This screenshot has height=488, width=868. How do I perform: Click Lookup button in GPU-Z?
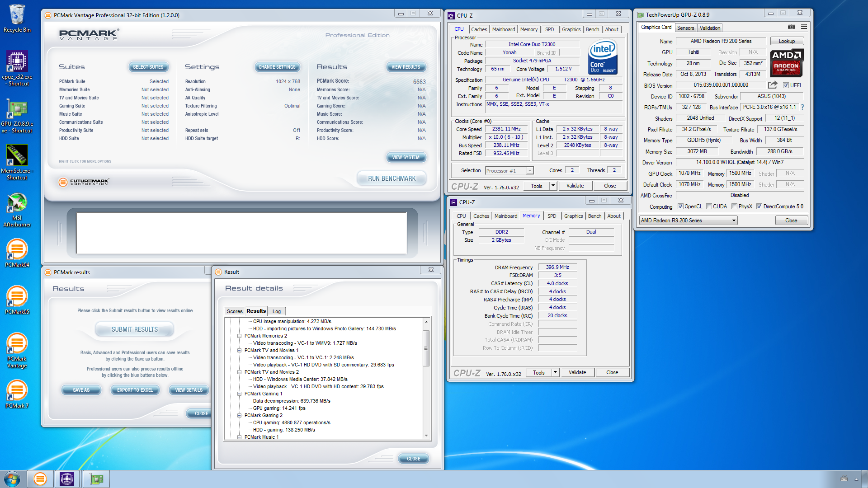pyautogui.click(x=787, y=41)
